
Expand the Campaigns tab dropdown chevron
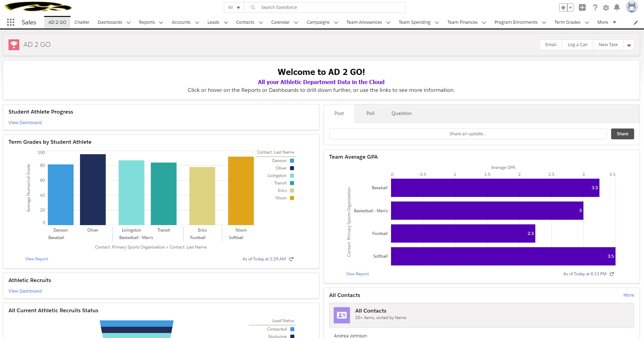pos(336,23)
